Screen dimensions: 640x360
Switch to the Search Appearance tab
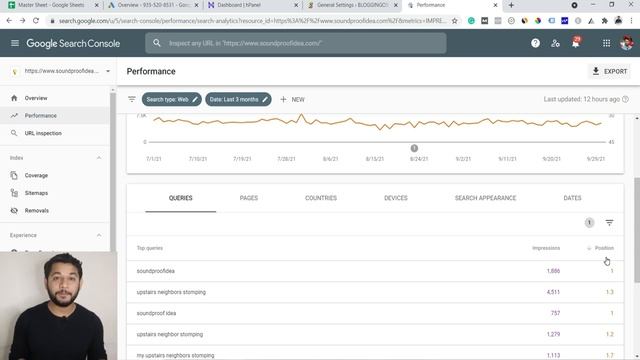point(485,198)
